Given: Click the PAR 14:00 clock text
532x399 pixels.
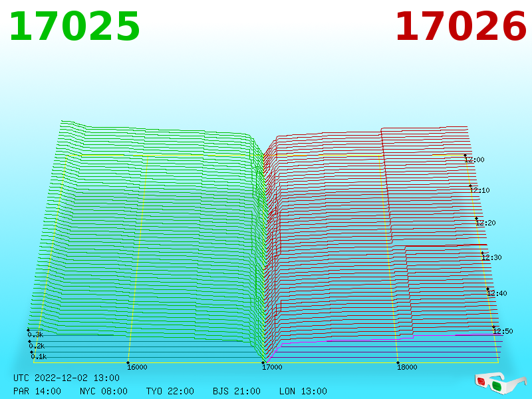Looking at the screenshot, I should 37,391.
